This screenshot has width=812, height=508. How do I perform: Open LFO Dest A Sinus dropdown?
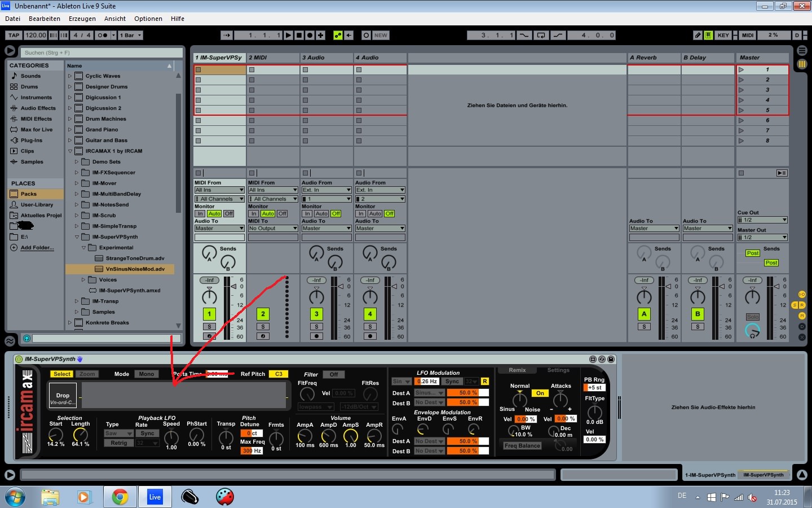(x=430, y=393)
